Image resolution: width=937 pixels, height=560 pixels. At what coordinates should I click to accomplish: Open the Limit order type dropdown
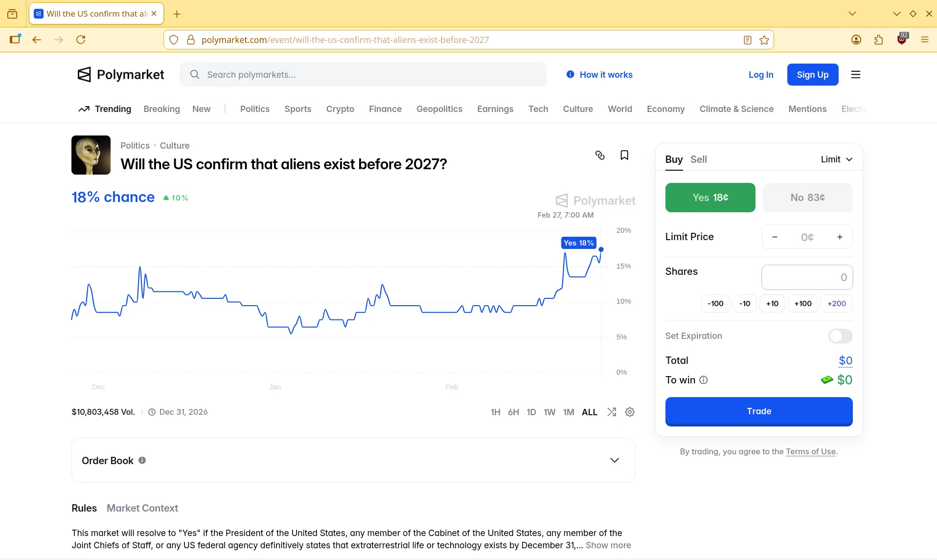(x=836, y=159)
